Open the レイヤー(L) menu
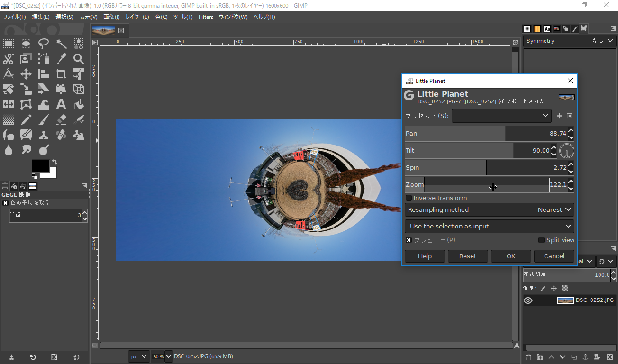Screen dimensions: 618x364 [x=137, y=17]
